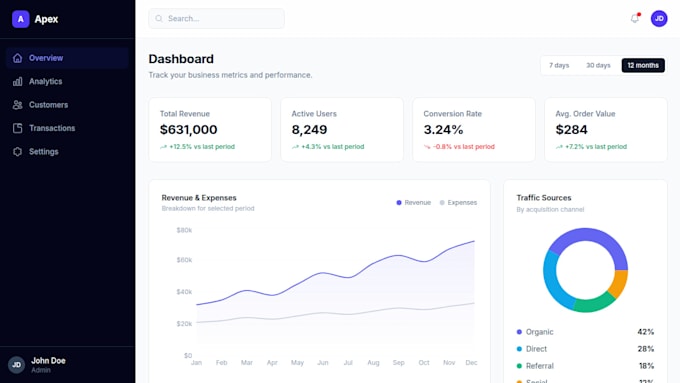Open the Customers page label

tap(49, 105)
